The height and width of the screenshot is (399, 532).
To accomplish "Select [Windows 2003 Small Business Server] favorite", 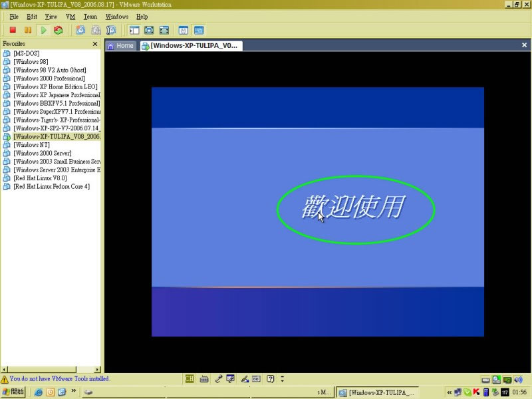I will [57, 162].
